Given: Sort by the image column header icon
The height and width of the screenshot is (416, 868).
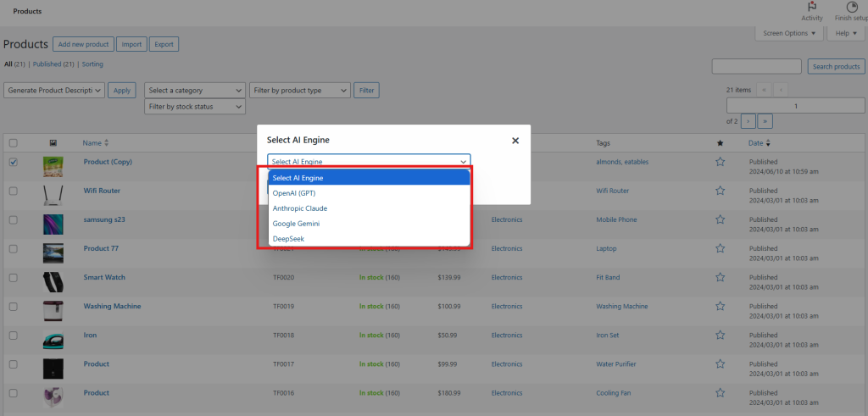Looking at the screenshot, I should 53,142.
